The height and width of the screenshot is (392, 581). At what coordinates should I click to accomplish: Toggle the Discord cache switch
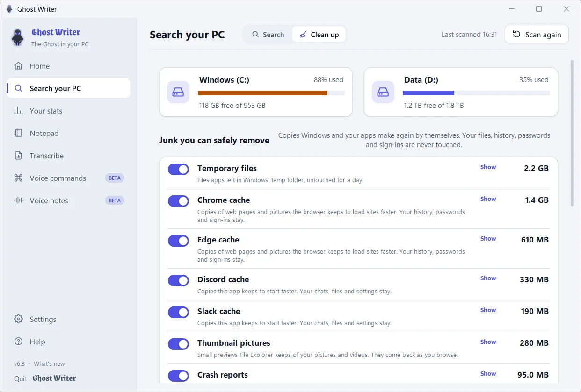click(x=178, y=280)
